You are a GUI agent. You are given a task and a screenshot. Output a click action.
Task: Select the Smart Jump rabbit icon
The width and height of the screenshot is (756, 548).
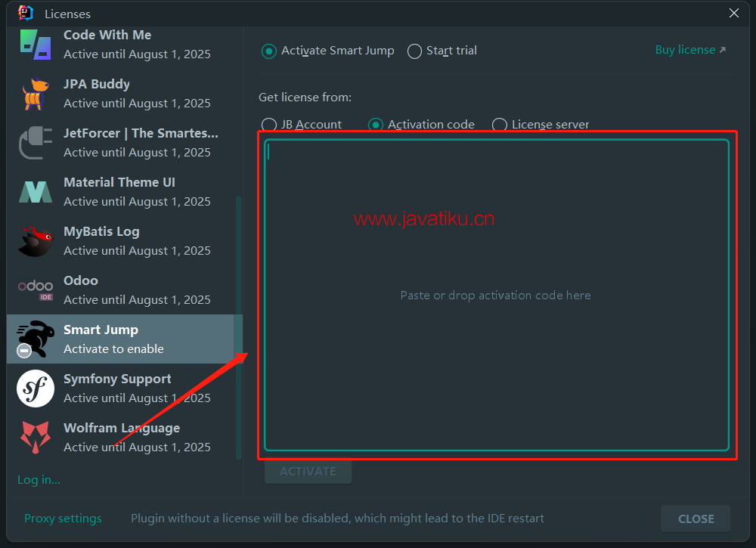coord(36,339)
